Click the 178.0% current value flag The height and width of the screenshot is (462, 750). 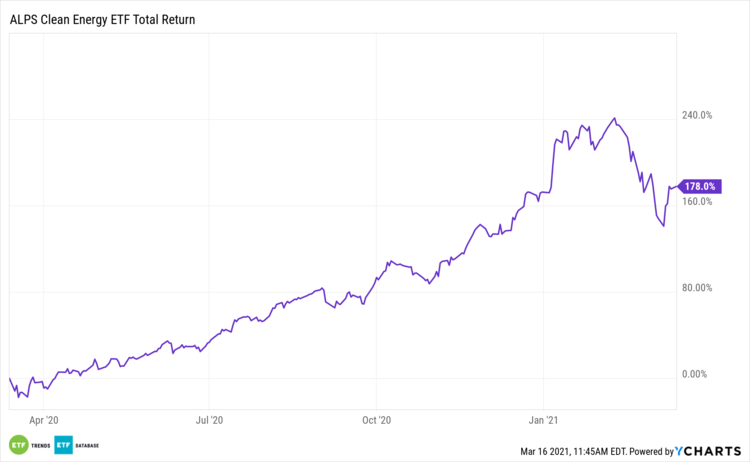tap(699, 186)
